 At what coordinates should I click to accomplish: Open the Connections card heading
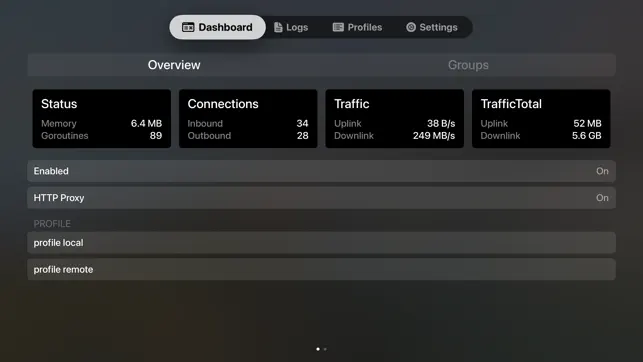pos(223,104)
